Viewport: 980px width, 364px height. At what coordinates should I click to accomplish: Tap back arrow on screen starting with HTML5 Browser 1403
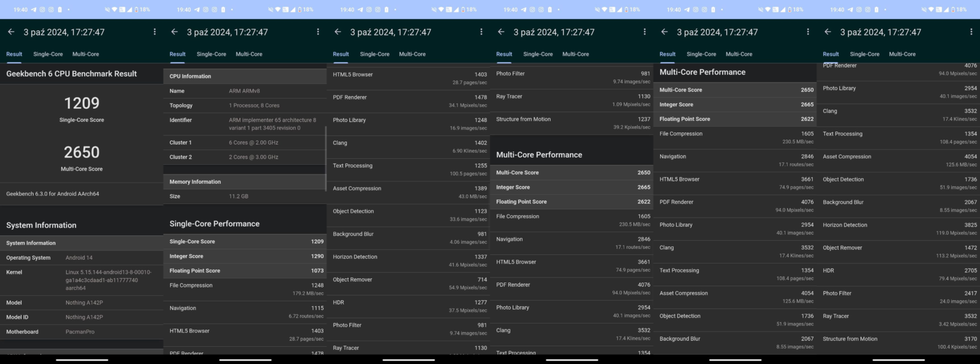[x=337, y=32]
